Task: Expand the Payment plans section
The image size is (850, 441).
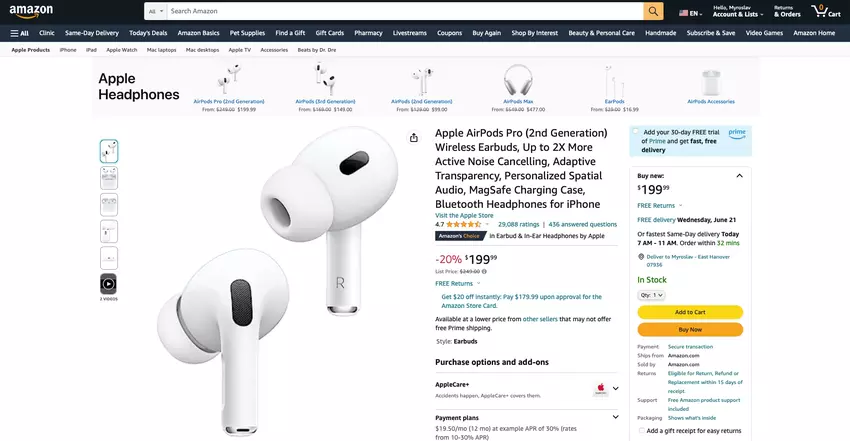Action: tap(615, 417)
